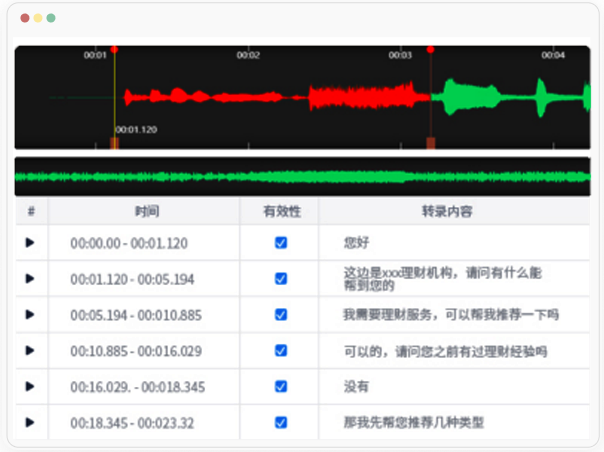Click the transcript 可以的，请问您之前有过理财经验吗
Image resolution: width=604 pixels, height=452 pixels.
[x=445, y=351]
